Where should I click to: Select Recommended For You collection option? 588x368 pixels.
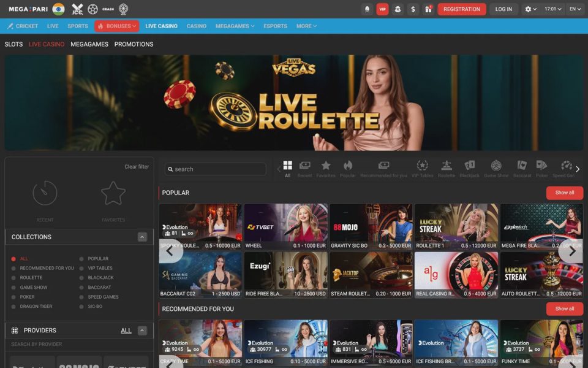[x=43, y=268]
